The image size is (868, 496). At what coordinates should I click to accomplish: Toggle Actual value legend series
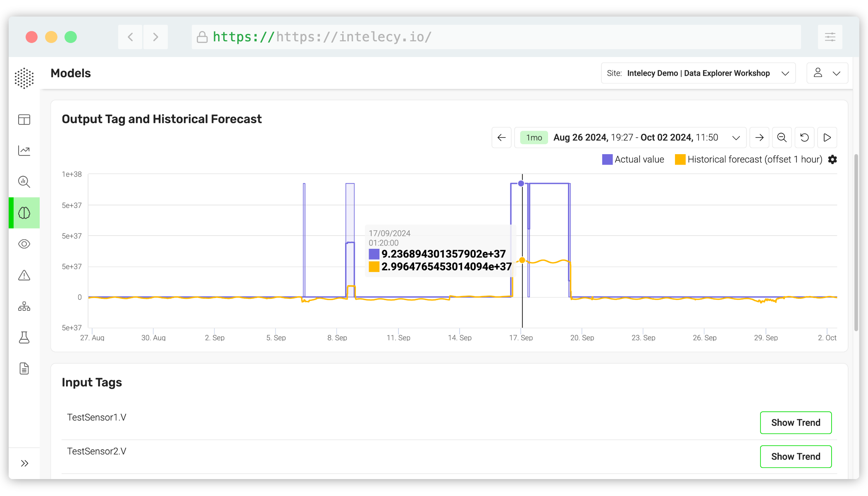[x=633, y=160]
